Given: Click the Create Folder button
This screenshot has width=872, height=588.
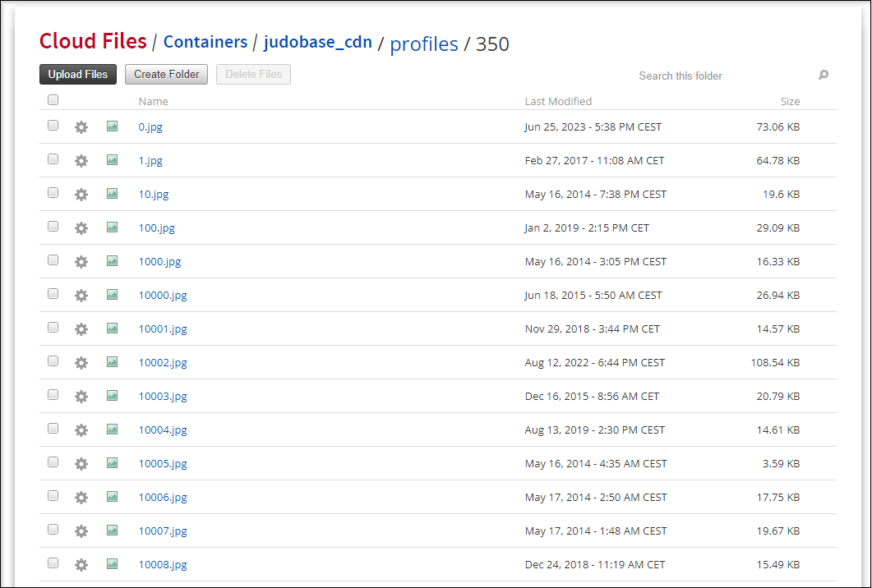Looking at the screenshot, I should (167, 75).
